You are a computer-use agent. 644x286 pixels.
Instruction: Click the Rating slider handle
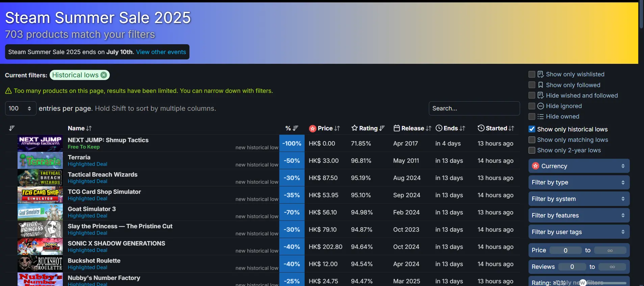[583, 283]
